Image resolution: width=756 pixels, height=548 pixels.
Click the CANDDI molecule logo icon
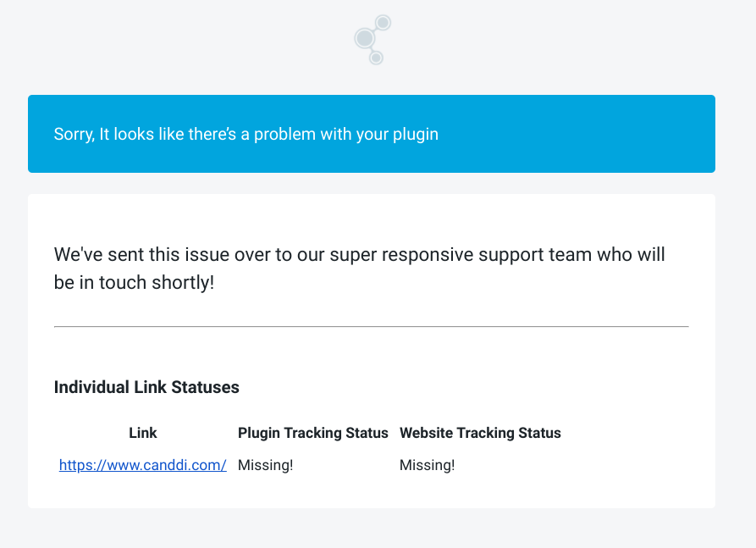coord(372,40)
